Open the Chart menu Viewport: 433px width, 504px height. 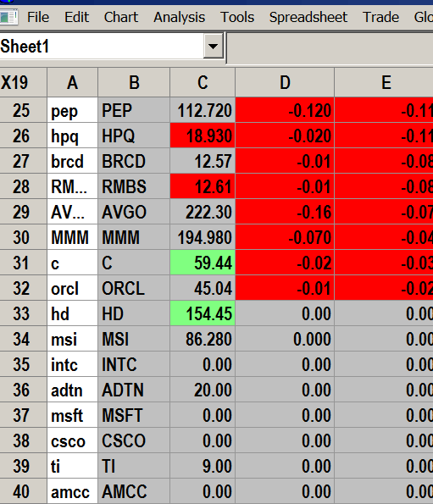[x=121, y=17]
